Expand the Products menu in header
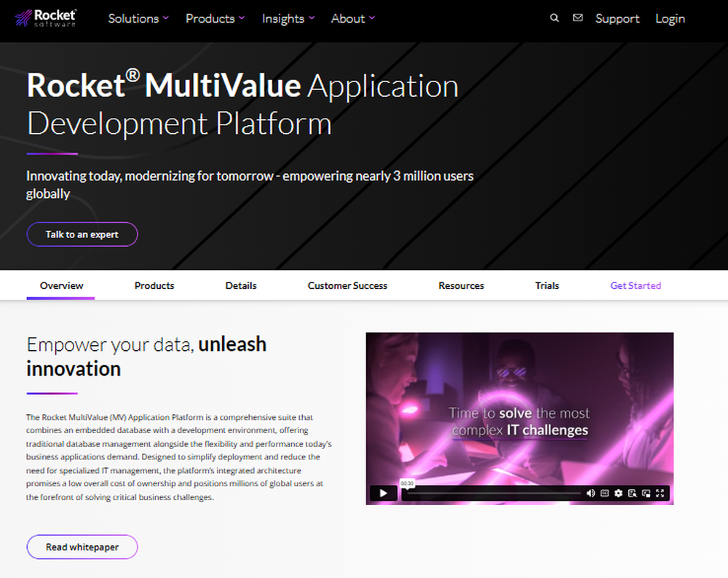This screenshot has height=578, width=728. (215, 19)
